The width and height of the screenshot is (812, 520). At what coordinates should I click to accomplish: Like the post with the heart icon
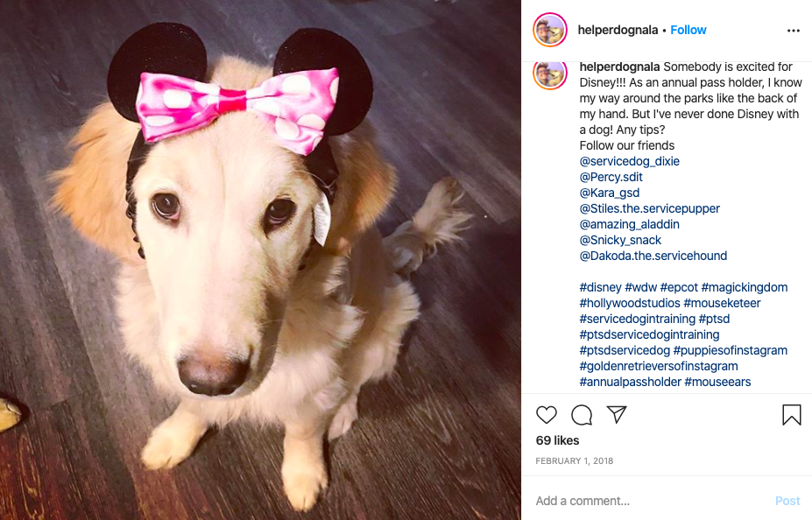pos(547,414)
